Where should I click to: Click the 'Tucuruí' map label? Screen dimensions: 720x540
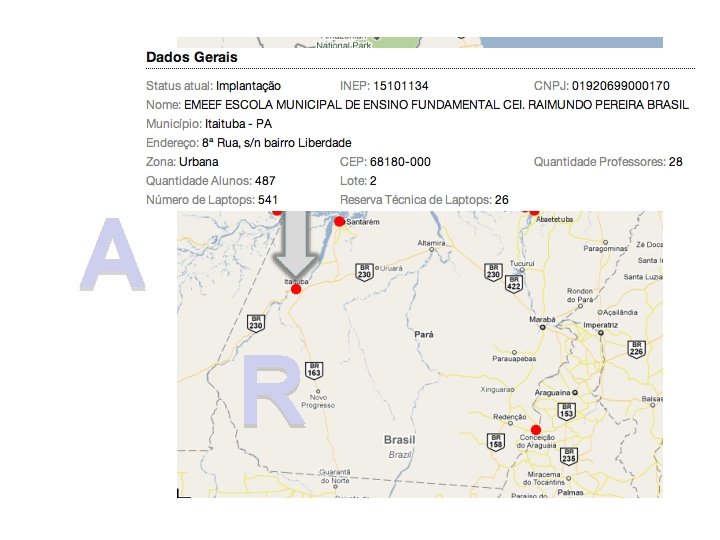[x=522, y=264]
